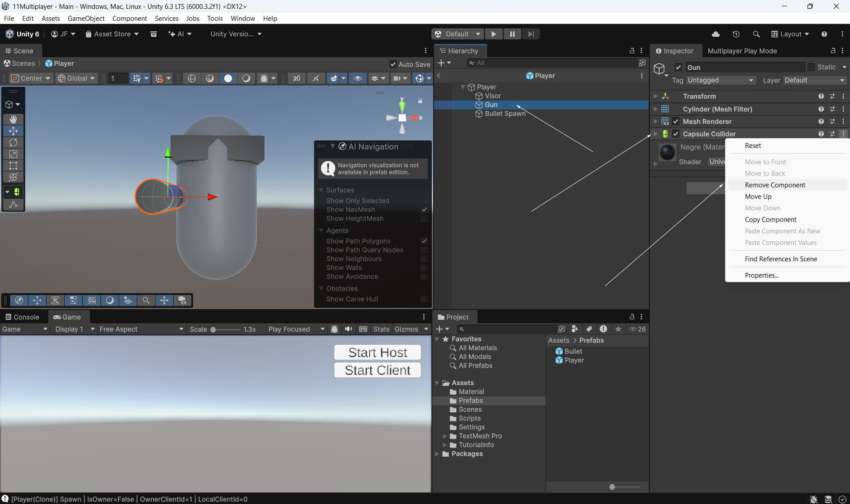Disable the Mesh Renderer component checkbox
The height and width of the screenshot is (504, 850).
point(675,121)
